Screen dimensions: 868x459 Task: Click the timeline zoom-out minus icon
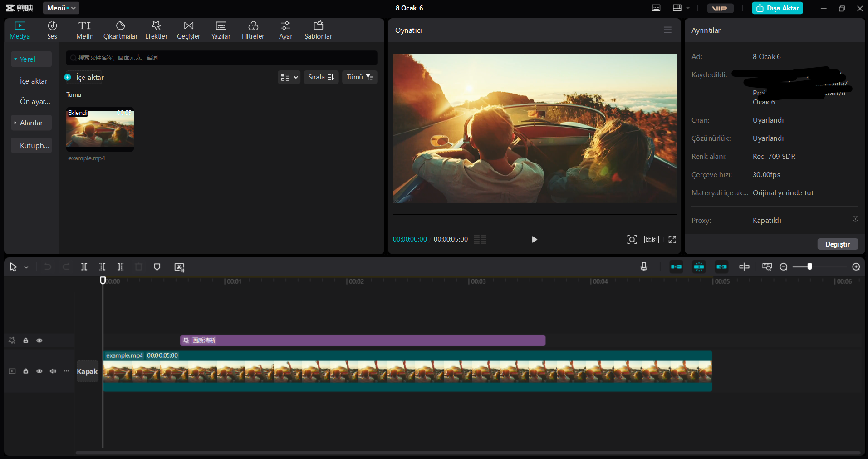pyautogui.click(x=783, y=267)
